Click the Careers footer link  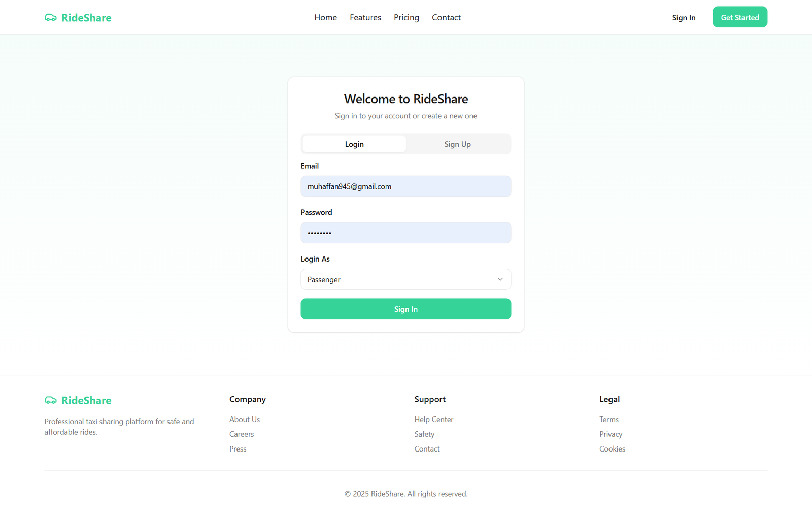pos(241,434)
